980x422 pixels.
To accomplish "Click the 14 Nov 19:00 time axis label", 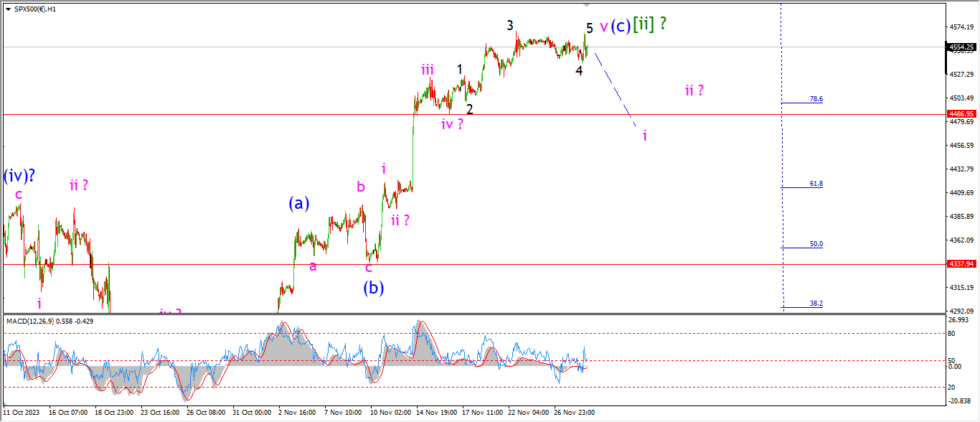I will pyautogui.click(x=438, y=413).
